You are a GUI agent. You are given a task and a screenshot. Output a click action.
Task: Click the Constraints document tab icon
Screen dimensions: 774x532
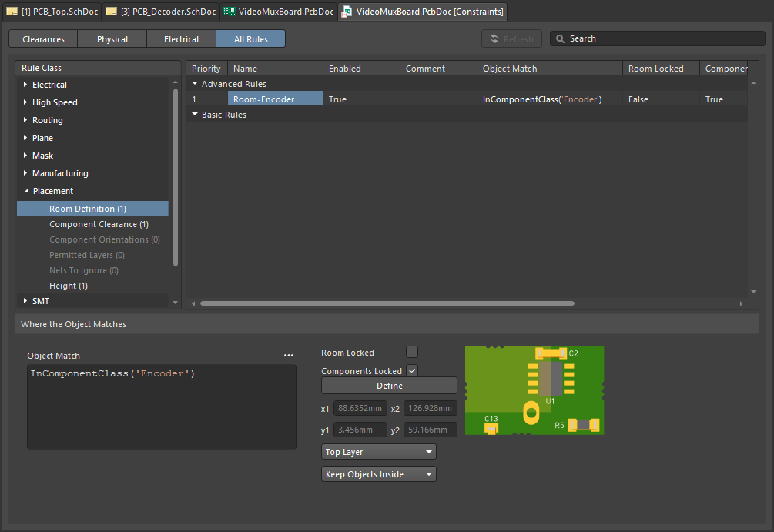point(347,12)
